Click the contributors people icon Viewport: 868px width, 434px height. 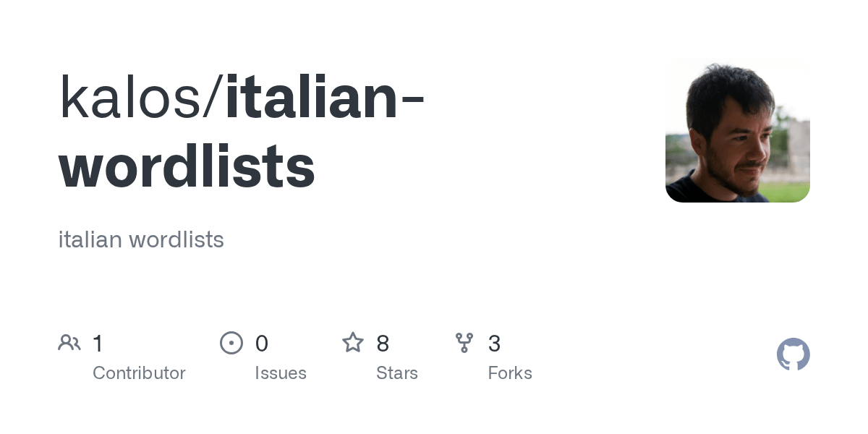pos(69,343)
